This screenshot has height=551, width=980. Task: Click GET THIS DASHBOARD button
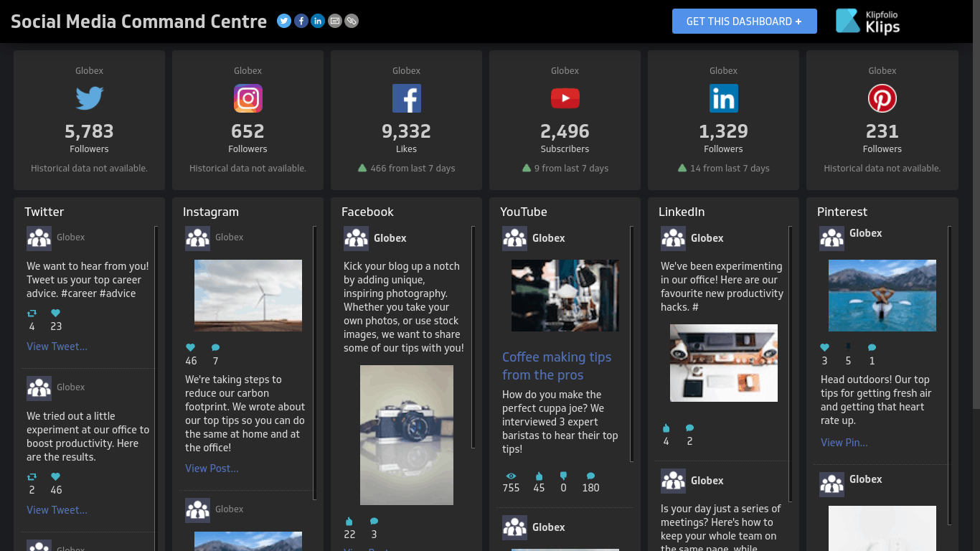pyautogui.click(x=744, y=22)
